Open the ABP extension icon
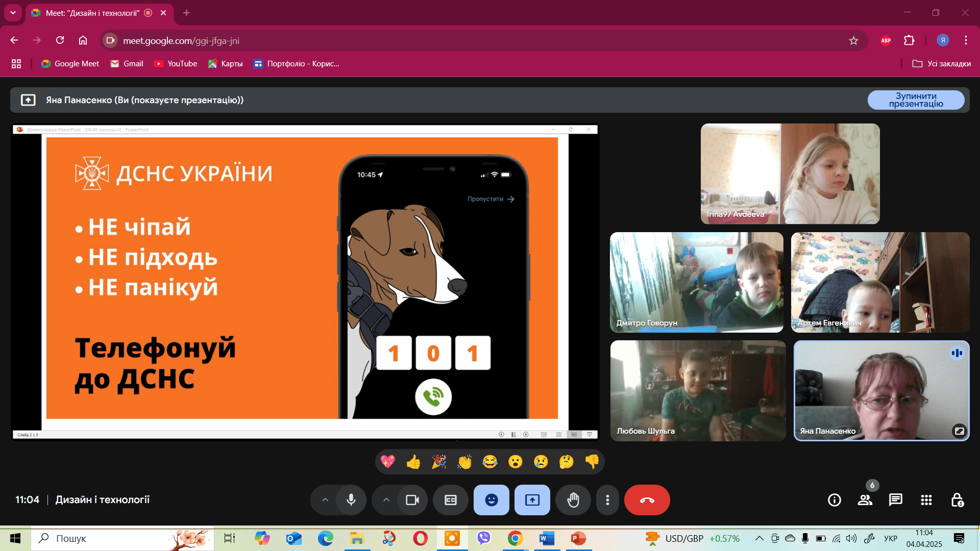The image size is (980, 551). (x=886, y=40)
